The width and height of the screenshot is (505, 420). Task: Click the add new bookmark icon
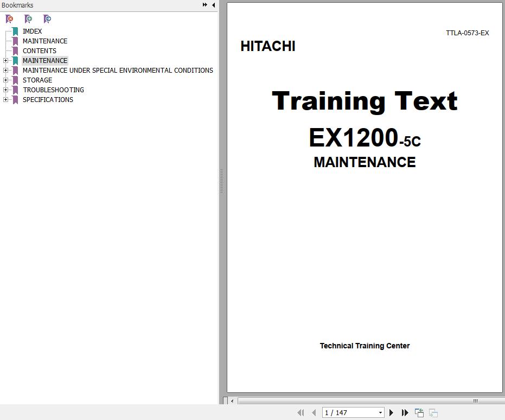pos(28,20)
